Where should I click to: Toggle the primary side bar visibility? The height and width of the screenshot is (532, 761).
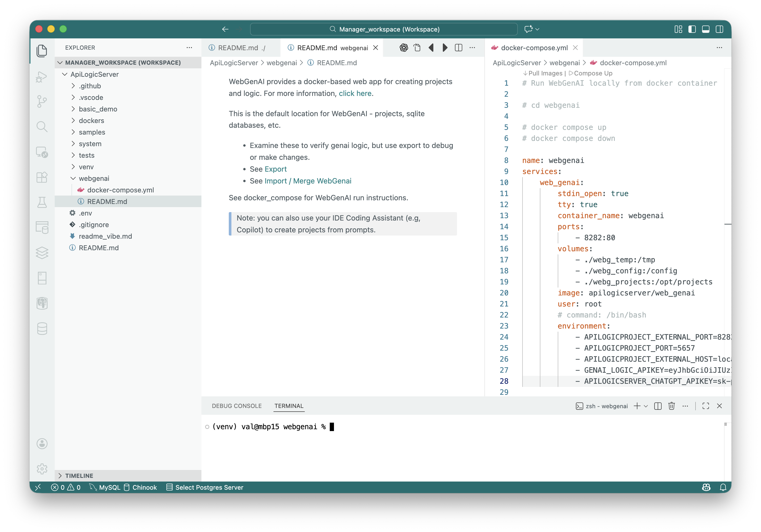pyautogui.click(x=692, y=29)
